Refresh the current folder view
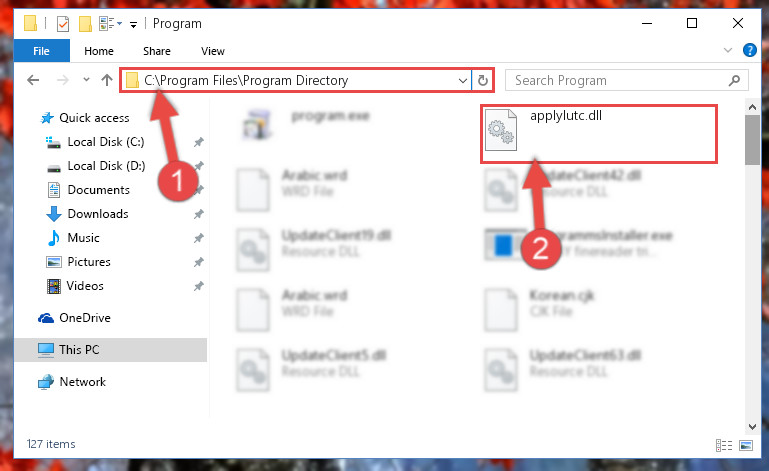This screenshot has width=769, height=471. (483, 80)
